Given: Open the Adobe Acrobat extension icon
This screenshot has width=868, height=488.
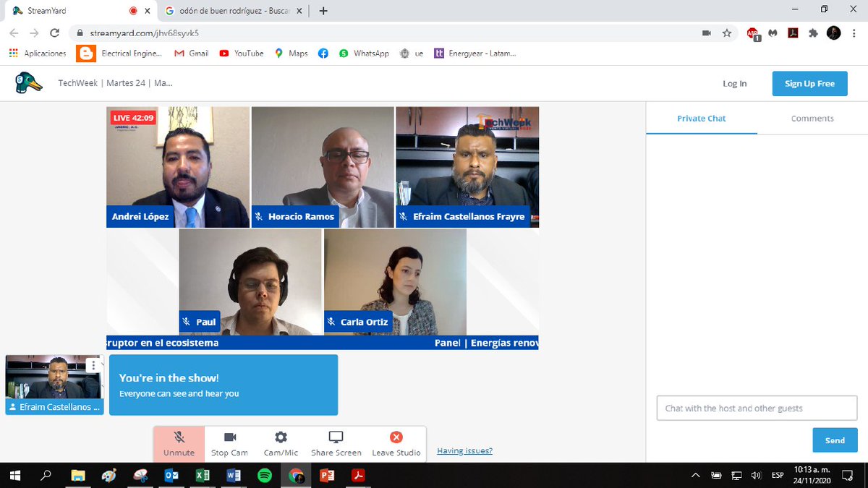Looking at the screenshot, I should coord(793,33).
